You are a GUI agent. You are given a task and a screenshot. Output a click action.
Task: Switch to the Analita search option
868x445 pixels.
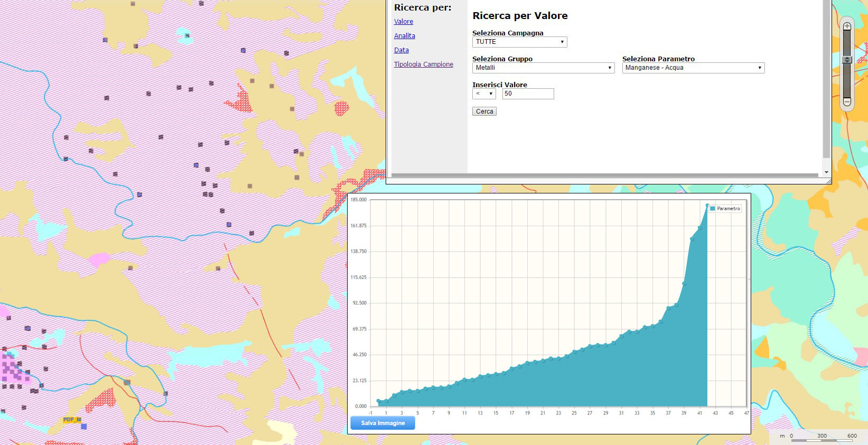pyautogui.click(x=404, y=36)
